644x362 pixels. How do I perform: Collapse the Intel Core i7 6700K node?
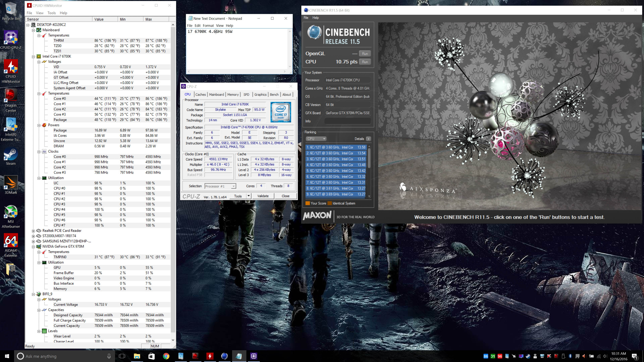[x=33, y=56]
